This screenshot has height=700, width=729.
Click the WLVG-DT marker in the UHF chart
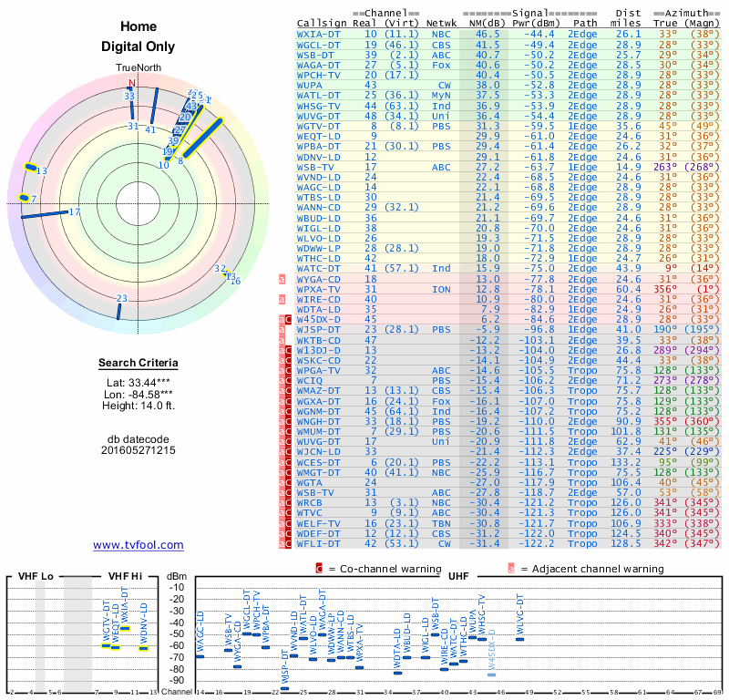point(519,639)
